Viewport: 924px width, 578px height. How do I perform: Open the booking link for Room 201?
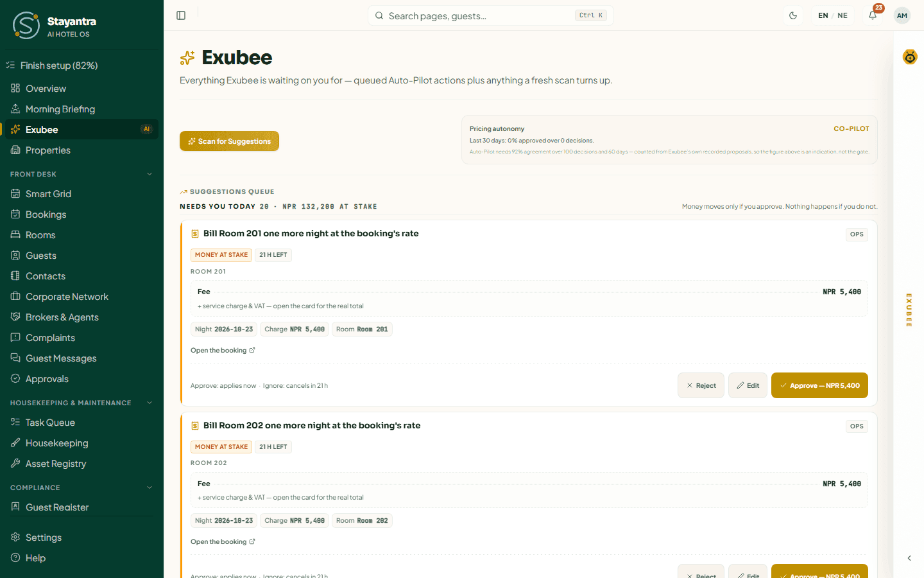click(223, 350)
